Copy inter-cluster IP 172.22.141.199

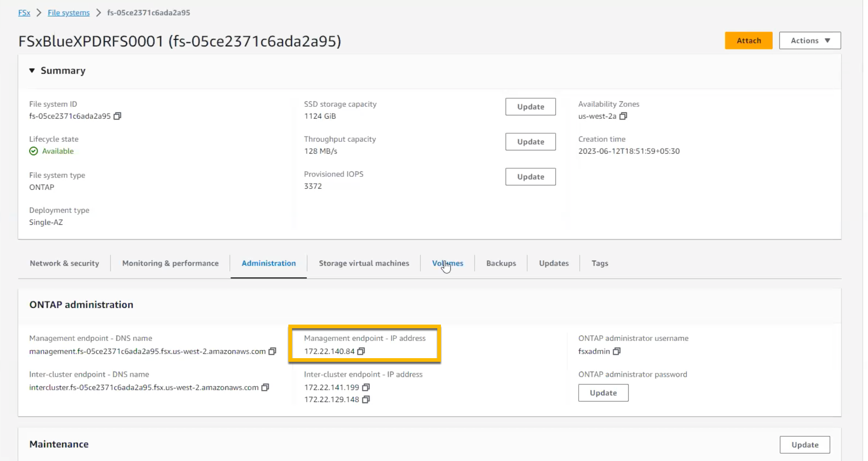pos(366,387)
